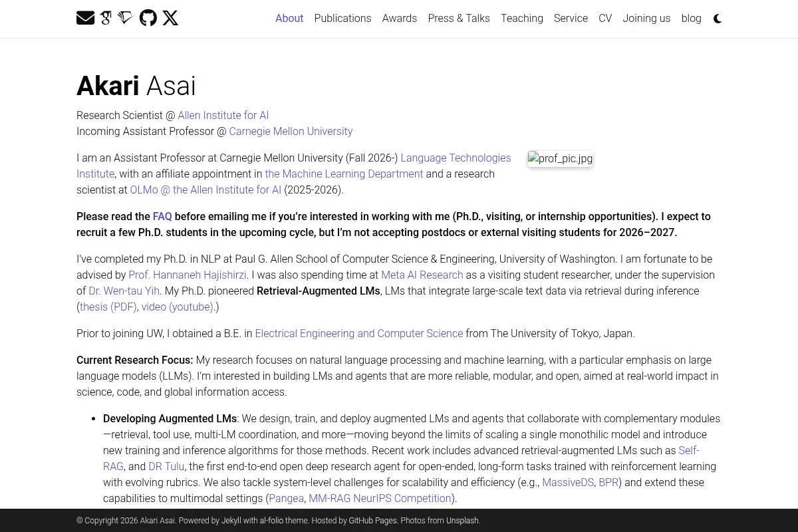
Task: Toggle dark mode with moon icon
Action: [718, 19]
